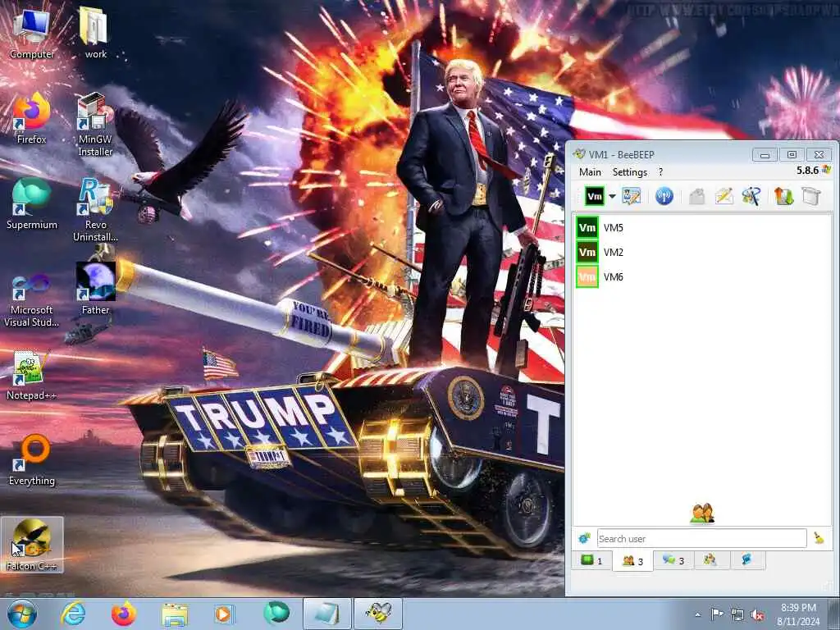This screenshot has height=630, width=840.
Task: Click the network tray icon
Action: pyautogui.click(x=737, y=614)
